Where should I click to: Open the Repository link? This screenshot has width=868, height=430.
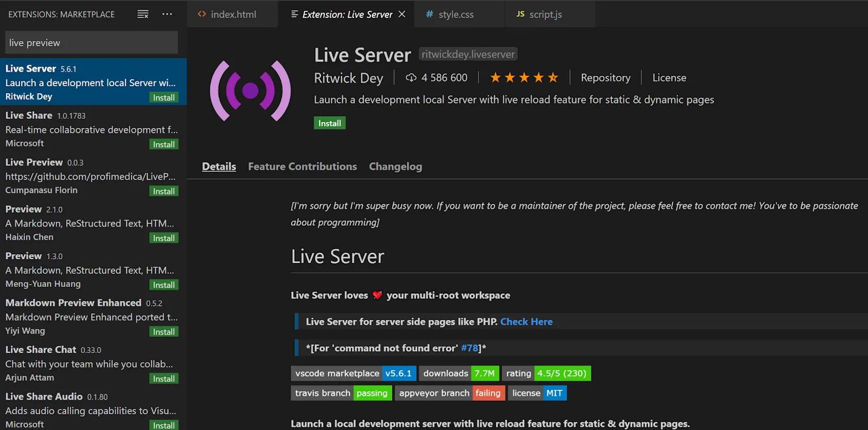pos(605,78)
